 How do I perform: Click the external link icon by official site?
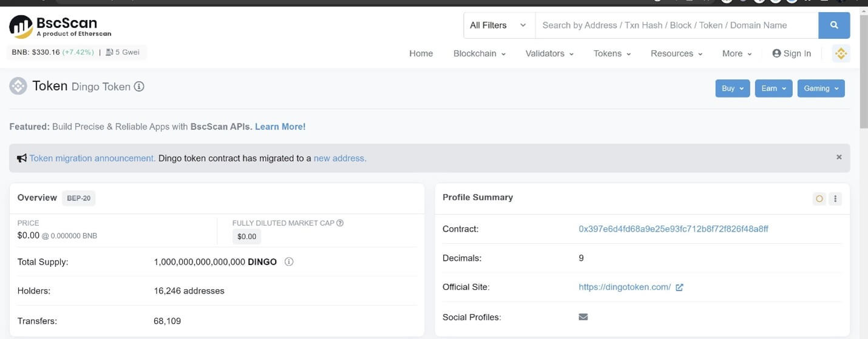click(679, 287)
